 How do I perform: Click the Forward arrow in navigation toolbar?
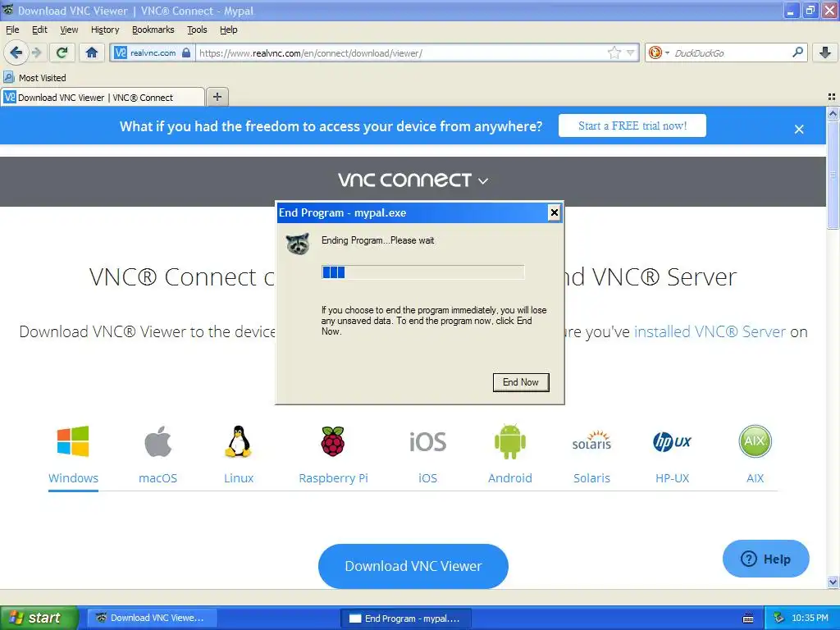point(37,52)
